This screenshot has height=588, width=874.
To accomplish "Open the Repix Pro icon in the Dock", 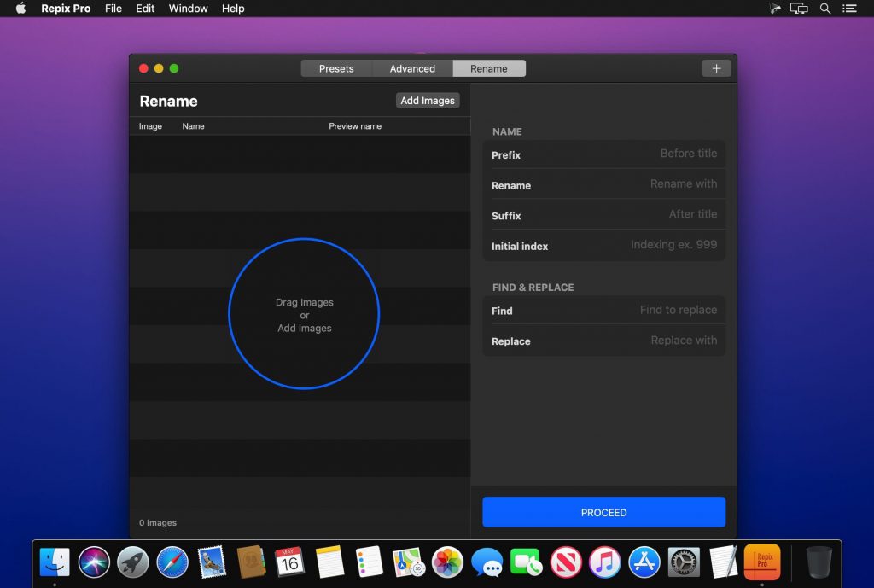I will [x=764, y=562].
